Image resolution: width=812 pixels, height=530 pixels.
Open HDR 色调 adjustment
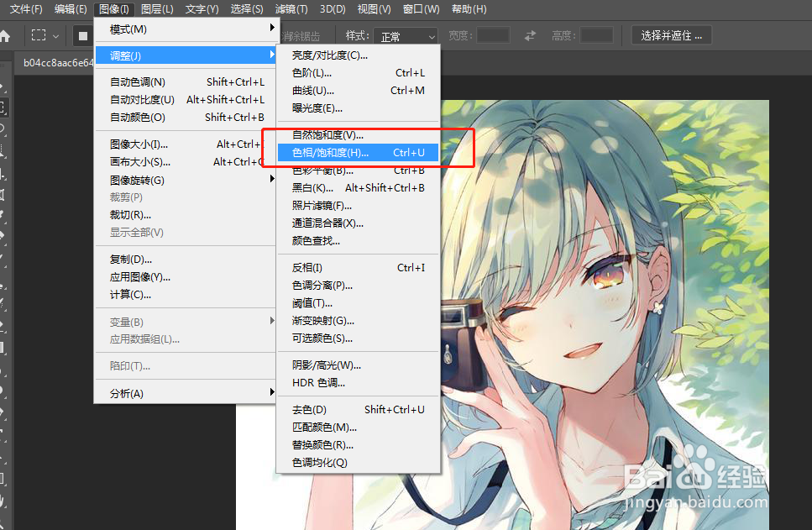tap(359, 382)
